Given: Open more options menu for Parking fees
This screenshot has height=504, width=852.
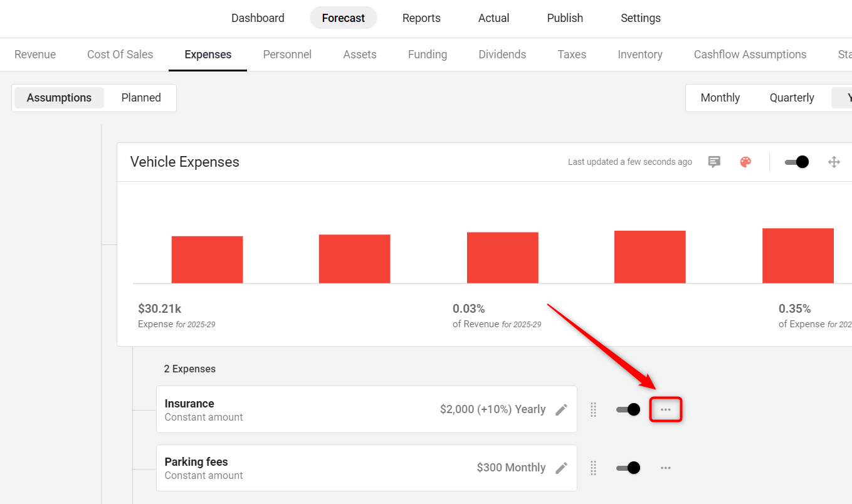Looking at the screenshot, I should tap(666, 468).
